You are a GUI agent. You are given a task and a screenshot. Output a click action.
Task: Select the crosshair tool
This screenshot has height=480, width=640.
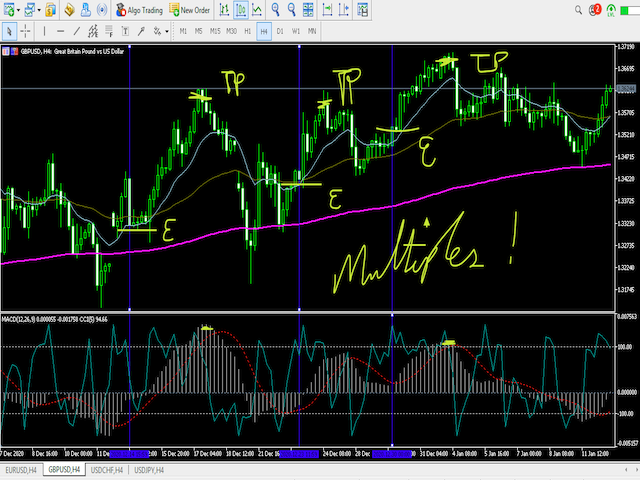[x=27, y=31]
